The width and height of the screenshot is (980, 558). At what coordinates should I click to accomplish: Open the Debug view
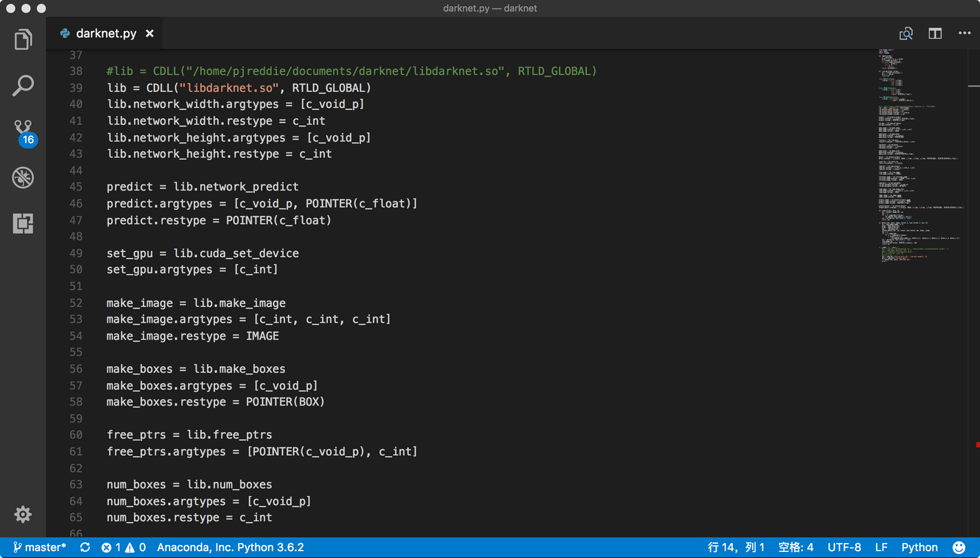(22, 177)
